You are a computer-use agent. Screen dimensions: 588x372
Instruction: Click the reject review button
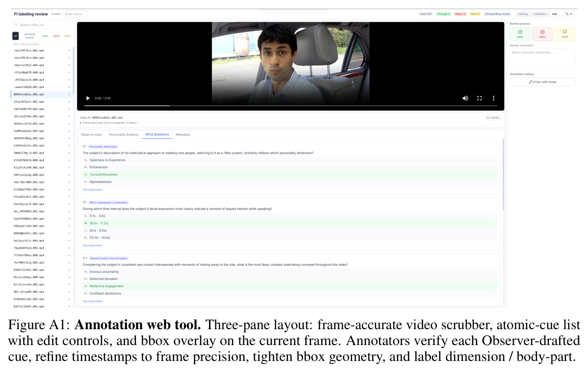click(542, 34)
